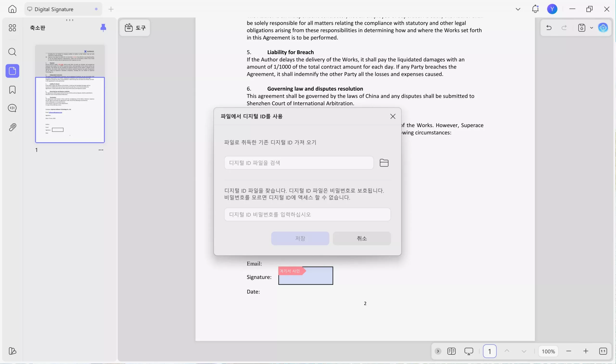
Task: Open the 도구 tools menu
Action: (135, 27)
